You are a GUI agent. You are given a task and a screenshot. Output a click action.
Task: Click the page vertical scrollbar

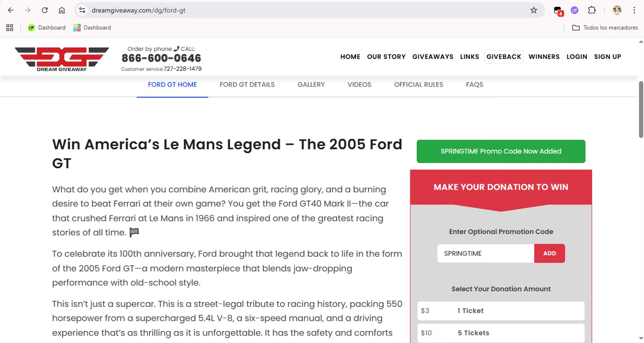point(641,109)
